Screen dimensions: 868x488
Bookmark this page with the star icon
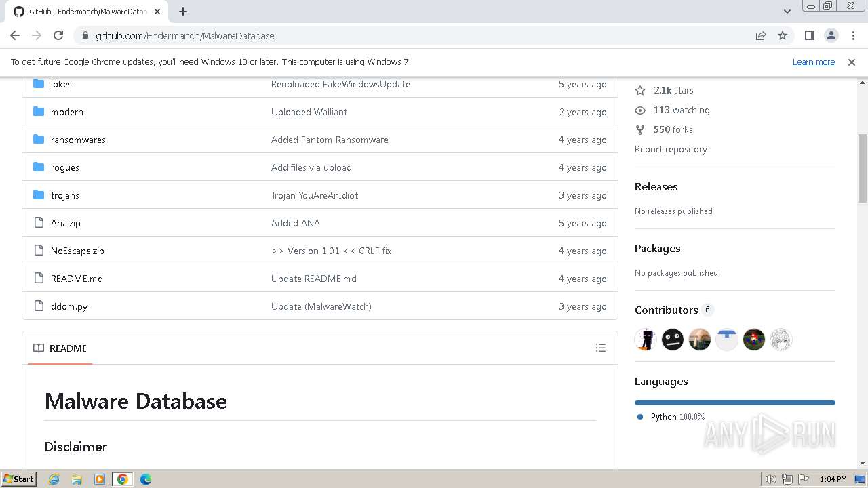click(783, 36)
